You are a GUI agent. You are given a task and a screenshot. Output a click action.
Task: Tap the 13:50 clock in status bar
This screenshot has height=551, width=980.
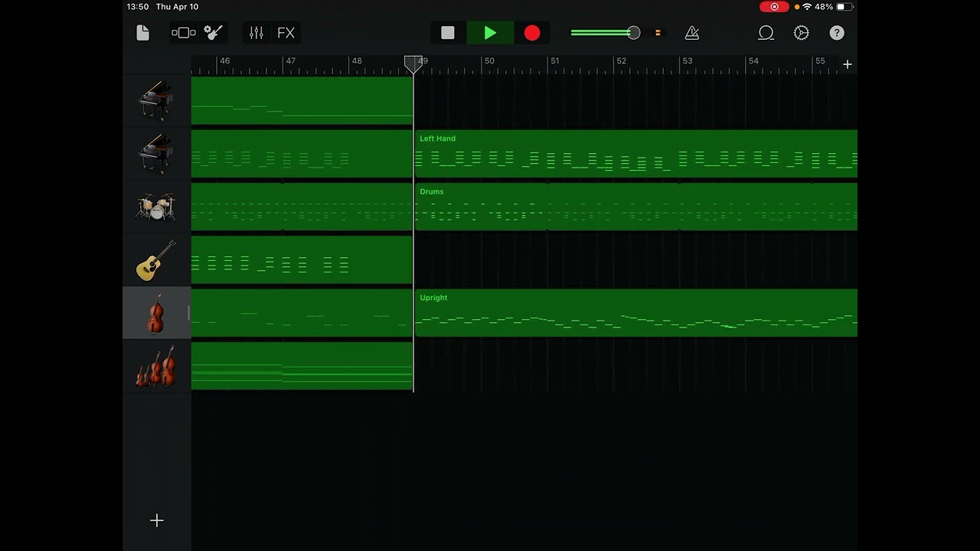coord(138,7)
